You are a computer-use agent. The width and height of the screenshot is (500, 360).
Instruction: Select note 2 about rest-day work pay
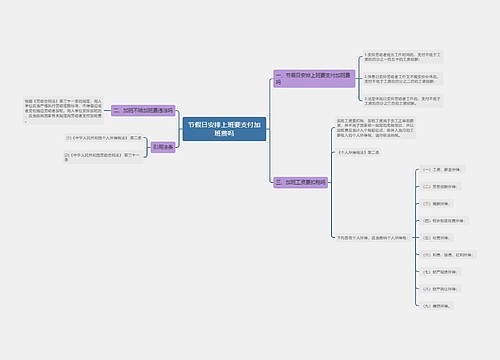pyautogui.click(x=403, y=79)
